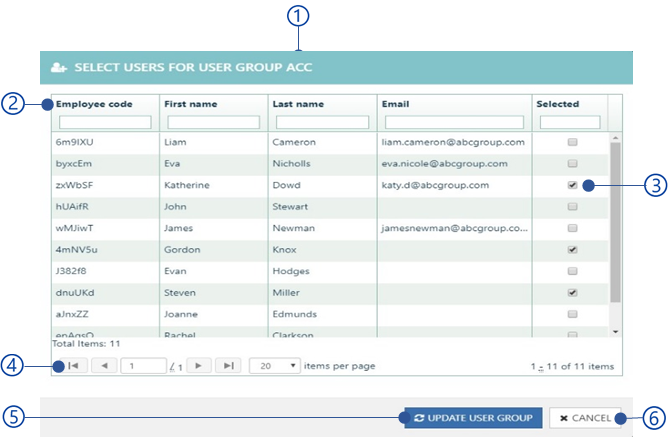Screen dimensions: 668x437
Task: Uncheck Katherine Dowd's selected box
Action: point(572,185)
